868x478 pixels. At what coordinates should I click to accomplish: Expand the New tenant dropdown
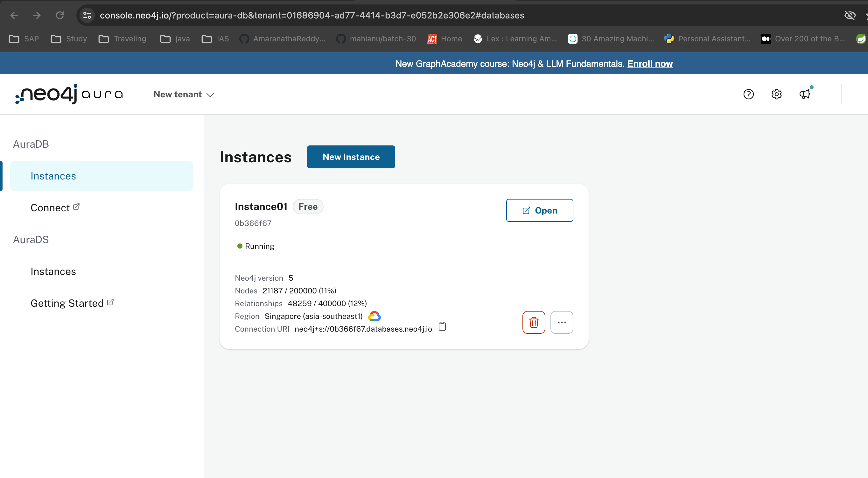(184, 95)
